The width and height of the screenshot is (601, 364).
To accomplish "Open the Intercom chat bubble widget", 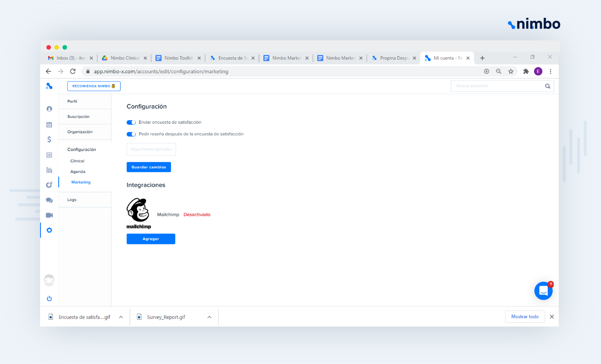I will [x=543, y=291].
